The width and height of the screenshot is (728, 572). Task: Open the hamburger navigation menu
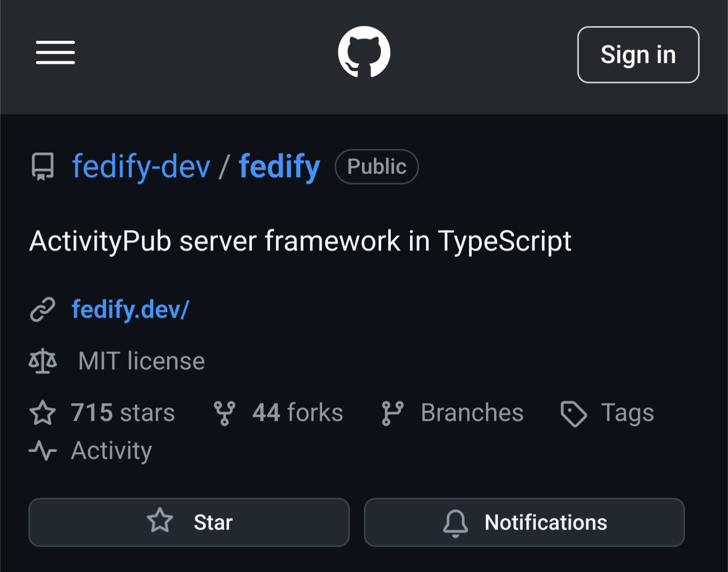coord(55,53)
